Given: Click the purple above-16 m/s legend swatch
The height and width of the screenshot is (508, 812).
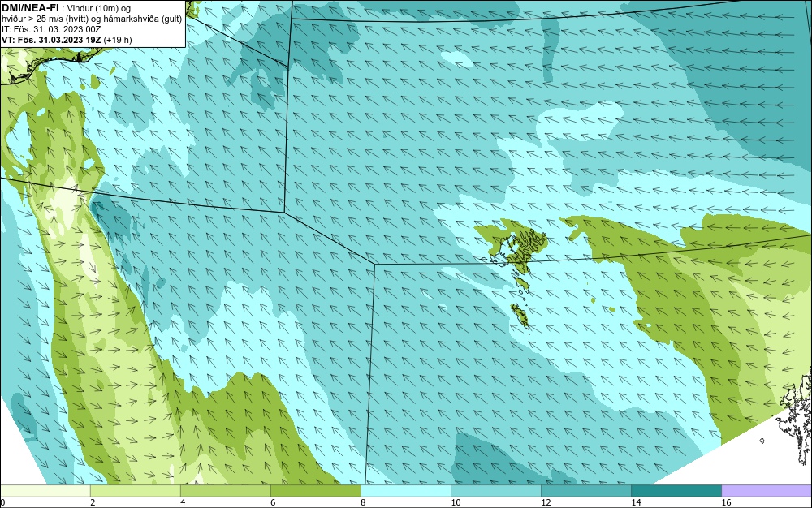Looking at the screenshot, I should pos(767,490).
